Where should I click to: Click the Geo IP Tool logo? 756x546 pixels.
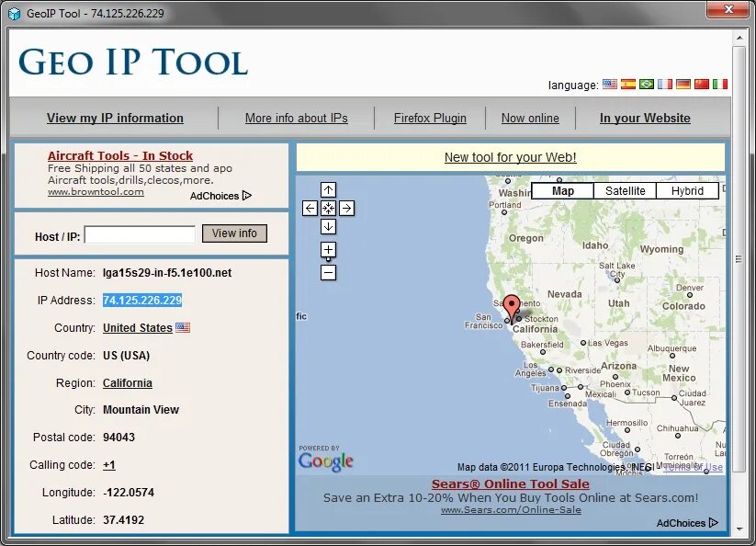point(133,62)
